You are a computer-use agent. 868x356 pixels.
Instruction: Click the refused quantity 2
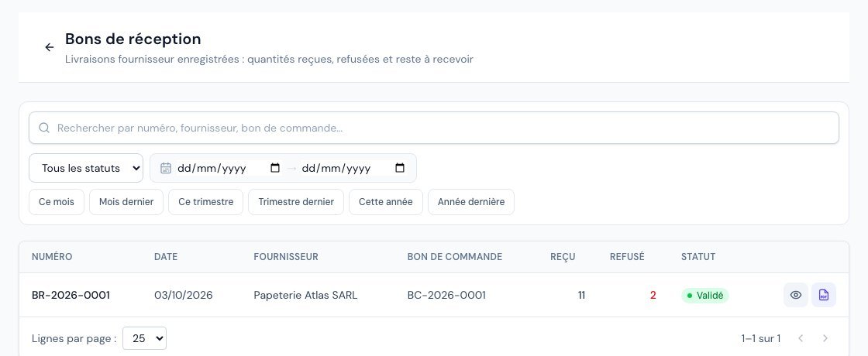click(x=653, y=295)
